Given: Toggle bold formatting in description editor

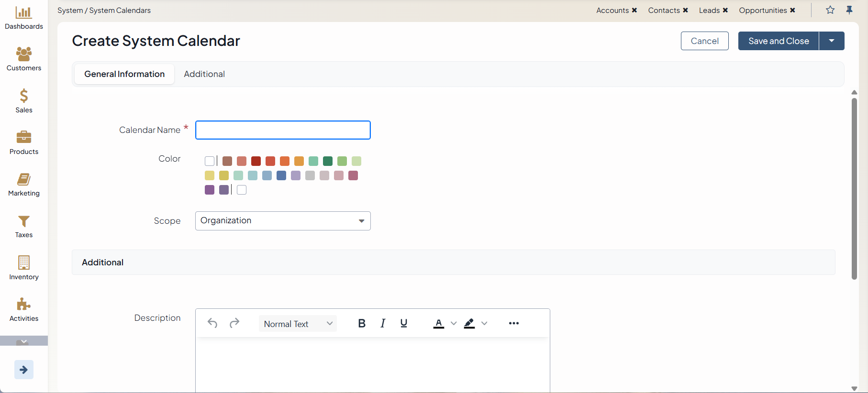Looking at the screenshot, I should 362,324.
